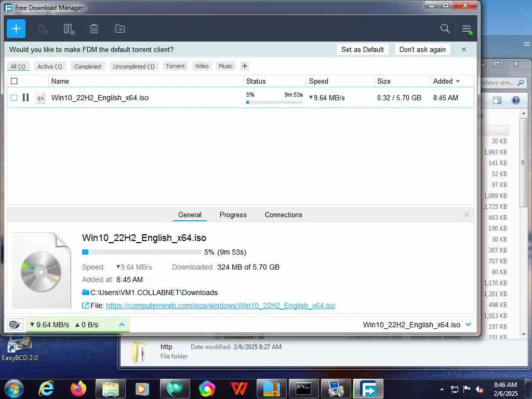Click the ISO file type icon in the list row
The height and width of the screenshot is (399, 532).
(x=41, y=98)
